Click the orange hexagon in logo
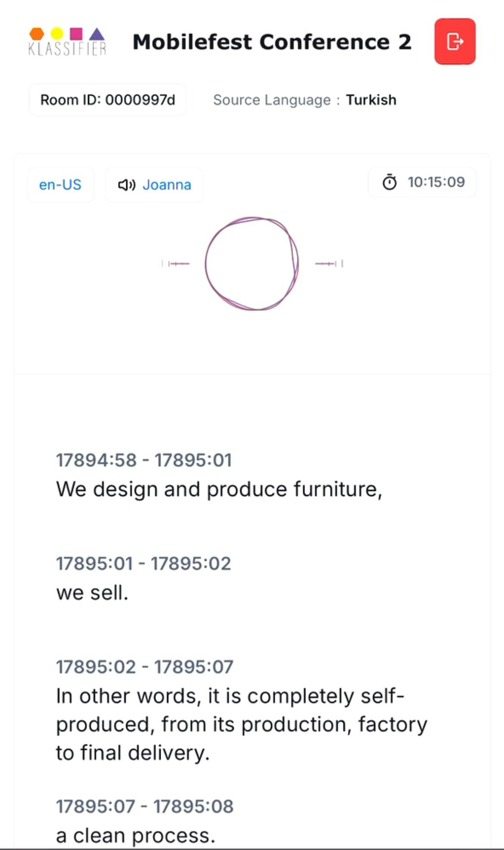The width and height of the screenshot is (504, 850). coord(37,34)
